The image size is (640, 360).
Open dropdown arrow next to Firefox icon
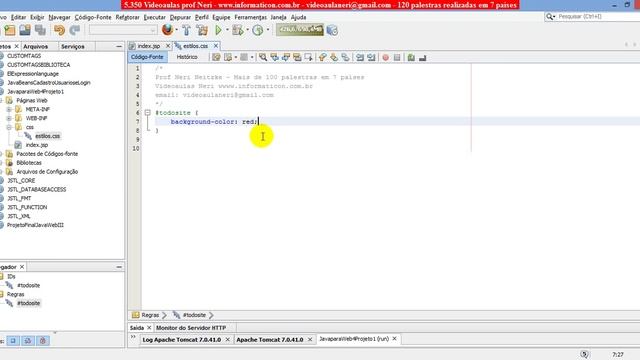pyautogui.click(x=176, y=30)
